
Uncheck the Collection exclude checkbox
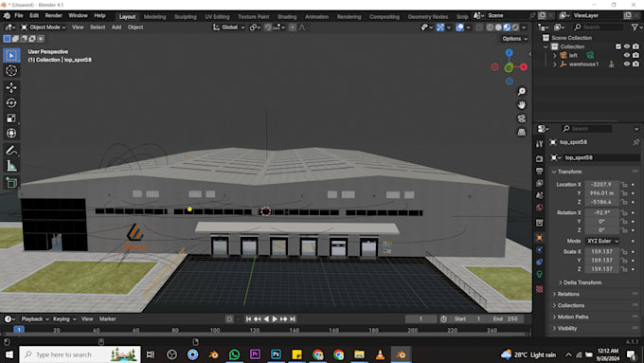pyautogui.click(x=618, y=46)
